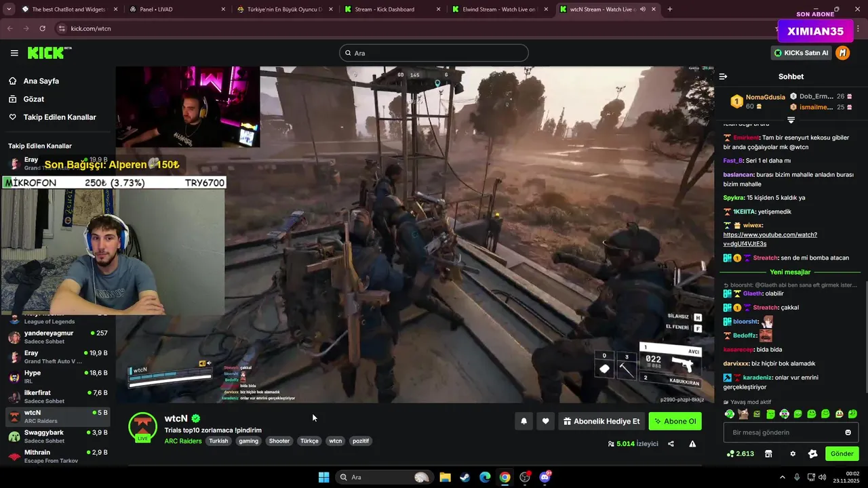Insert the cat emote from quick emotes

point(743,414)
